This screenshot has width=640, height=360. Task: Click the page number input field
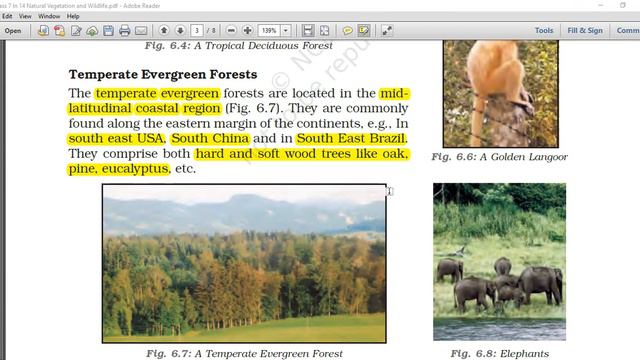197,31
